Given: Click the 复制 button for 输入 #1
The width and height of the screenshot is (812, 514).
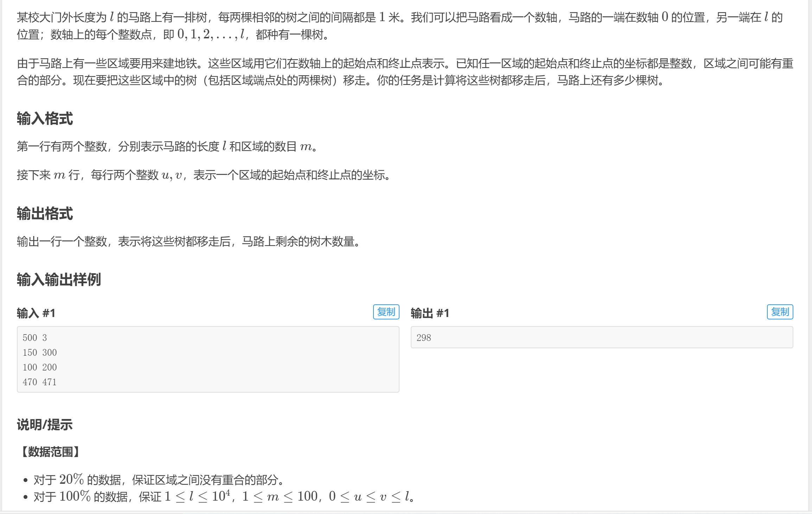Looking at the screenshot, I should (386, 312).
